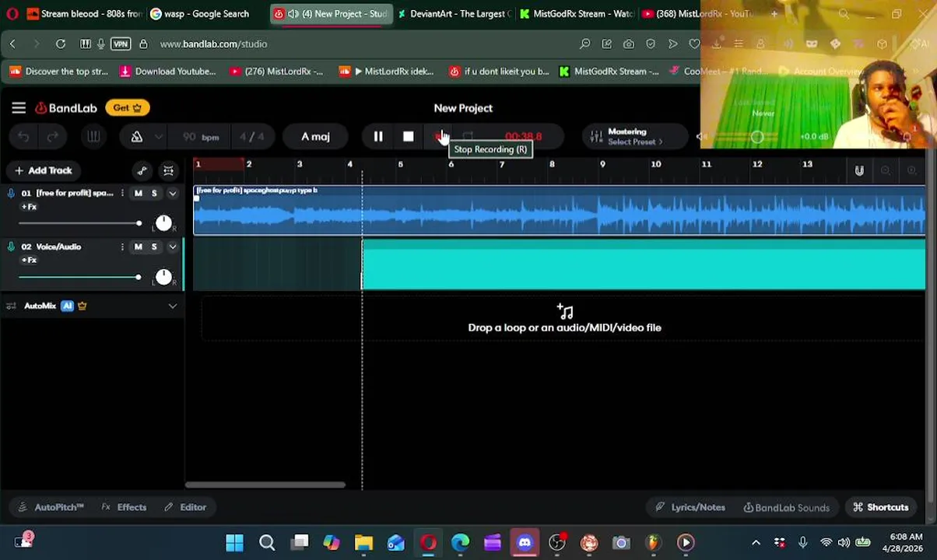
Task: Add Fx to track 01
Action: tap(29, 207)
